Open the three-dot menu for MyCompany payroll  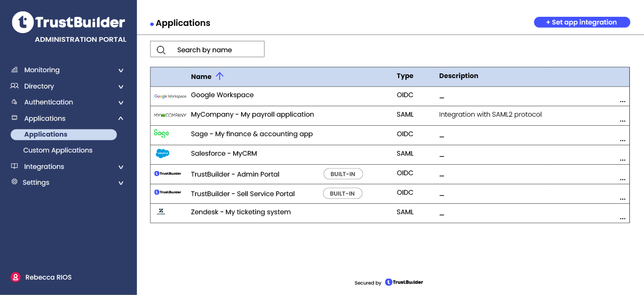pyautogui.click(x=623, y=122)
